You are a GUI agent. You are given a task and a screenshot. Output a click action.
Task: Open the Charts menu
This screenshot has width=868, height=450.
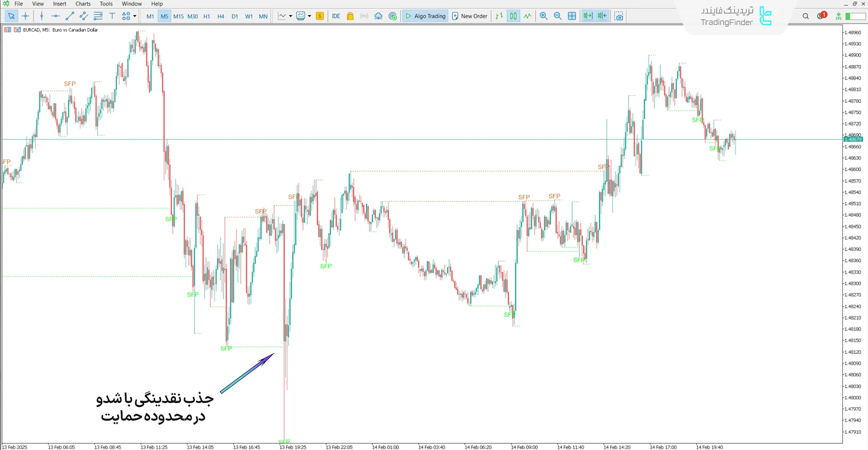click(83, 4)
